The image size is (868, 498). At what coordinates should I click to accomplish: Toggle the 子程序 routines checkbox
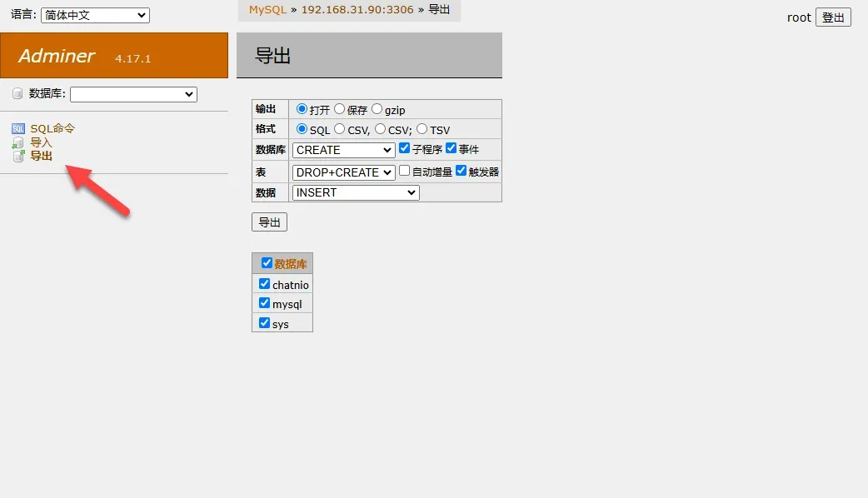point(405,148)
